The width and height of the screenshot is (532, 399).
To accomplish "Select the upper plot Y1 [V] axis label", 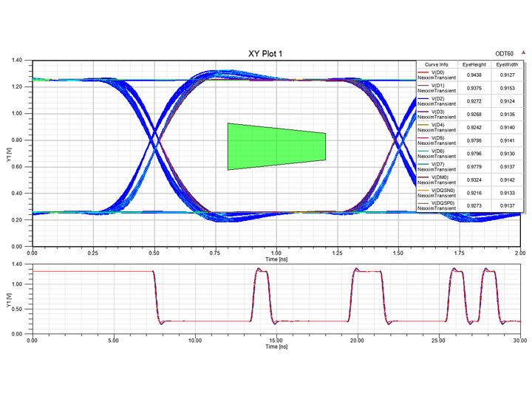I will click(x=10, y=152).
